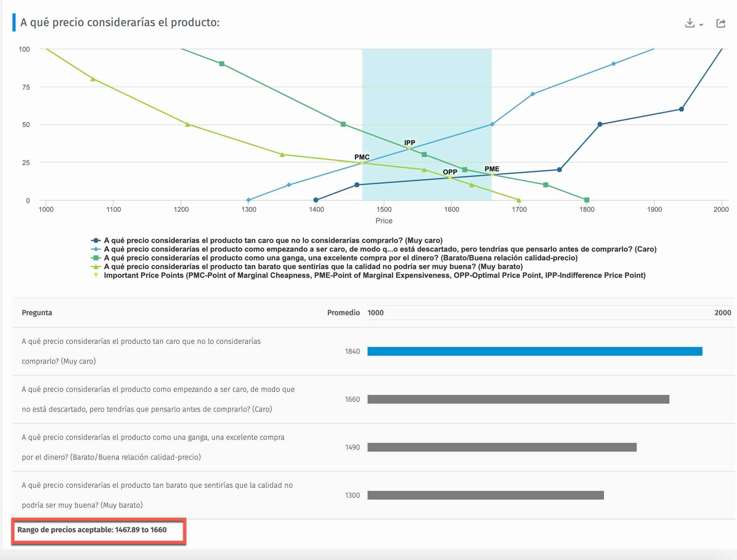Screen dimensions: 737x560
Task: Click the dark blue data point at 1400
Action: pyautogui.click(x=316, y=200)
